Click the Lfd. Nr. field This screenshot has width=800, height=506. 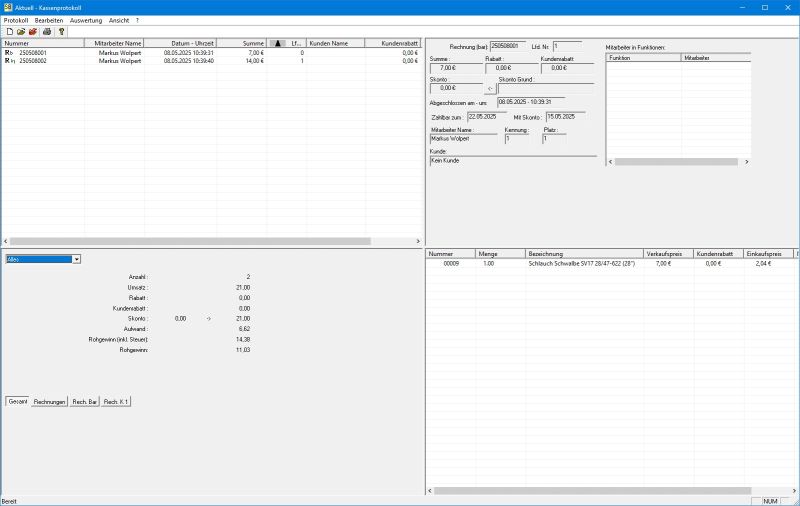point(567,46)
